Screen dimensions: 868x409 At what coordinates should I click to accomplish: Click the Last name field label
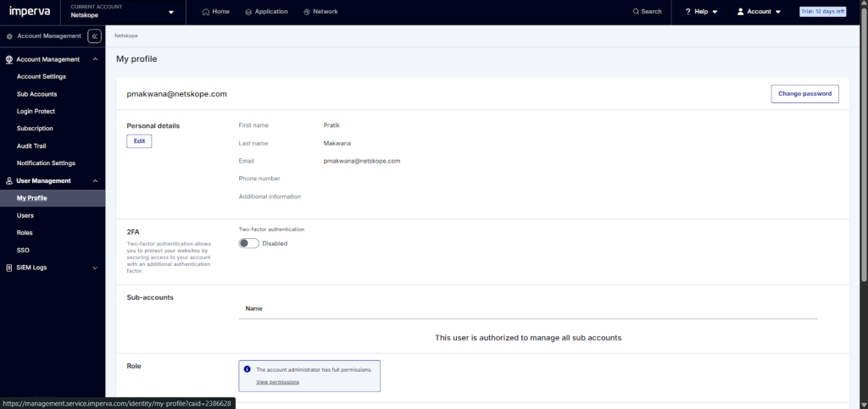(x=253, y=143)
